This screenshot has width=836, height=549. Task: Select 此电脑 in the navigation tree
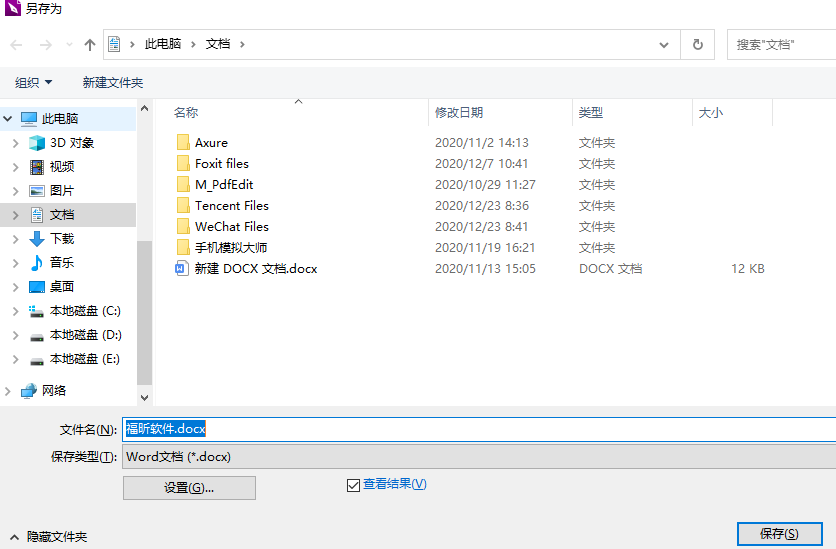tap(60, 118)
